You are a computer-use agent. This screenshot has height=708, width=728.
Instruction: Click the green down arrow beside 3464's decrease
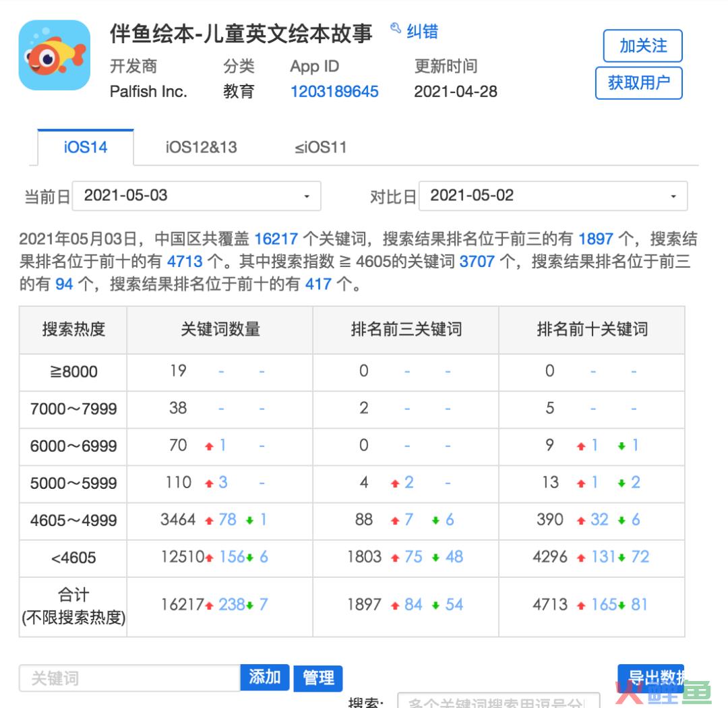click(x=250, y=521)
